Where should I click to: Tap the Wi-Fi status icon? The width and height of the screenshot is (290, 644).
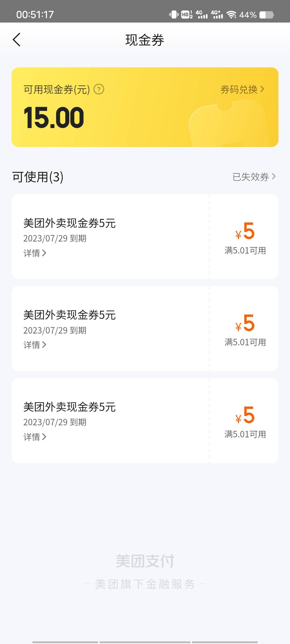231,14
